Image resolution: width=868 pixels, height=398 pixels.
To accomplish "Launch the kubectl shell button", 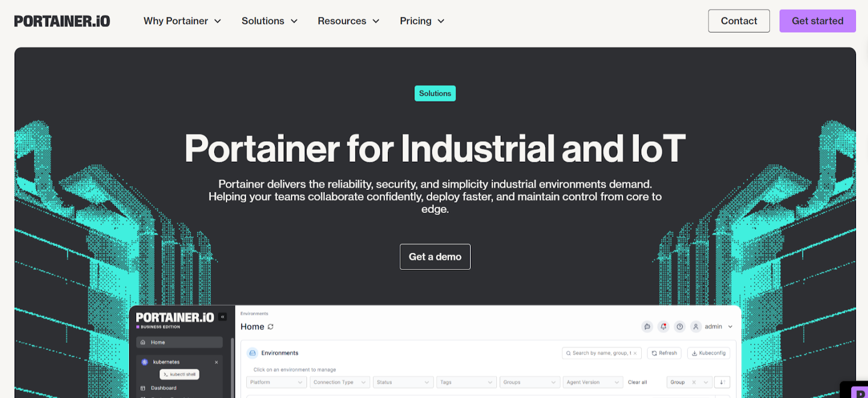I will coord(180,374).
